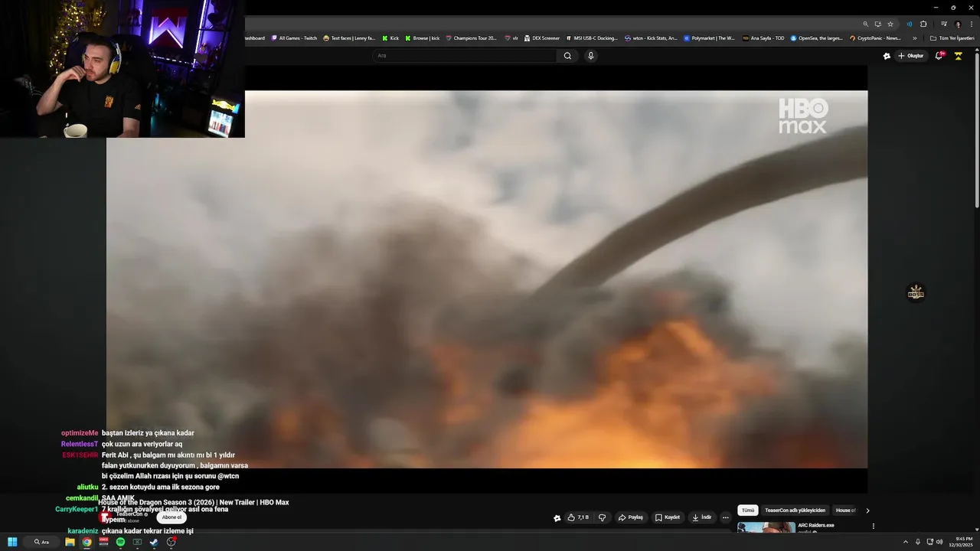This screenshot has width=980, height=551.
Task: Open CryptoPanic - News bookmark
Action: pyautogui.click(x=875, y=38)
